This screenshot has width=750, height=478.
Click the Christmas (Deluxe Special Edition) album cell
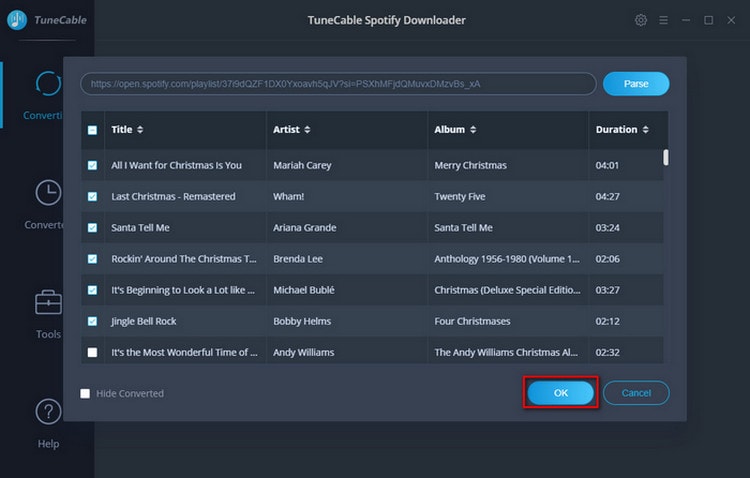507,290
